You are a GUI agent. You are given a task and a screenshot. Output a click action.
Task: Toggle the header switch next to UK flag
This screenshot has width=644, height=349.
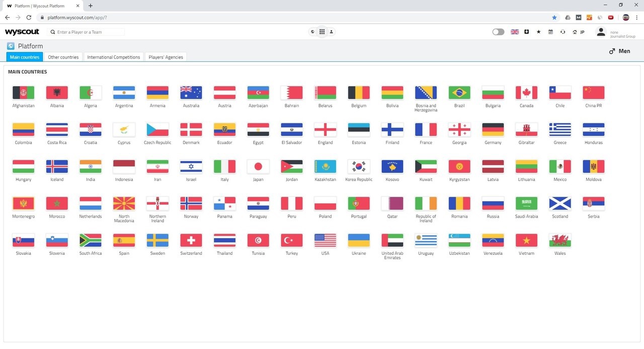coord(498,32)
